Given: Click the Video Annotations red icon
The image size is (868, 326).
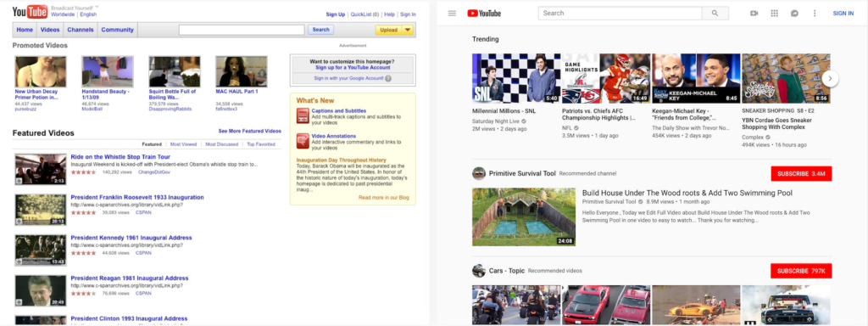Looking at the screenshot, I should pyautogui.click(x=303, y=141).
